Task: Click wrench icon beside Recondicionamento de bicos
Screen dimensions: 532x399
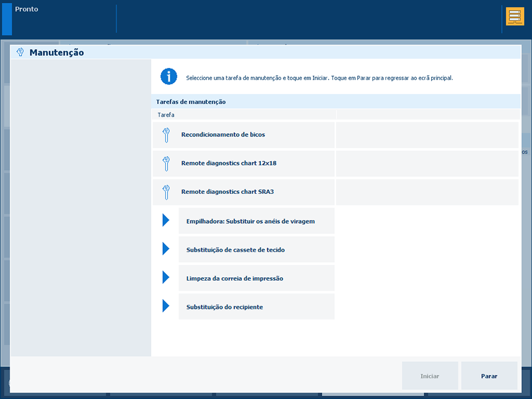Action: pos(166,135)
